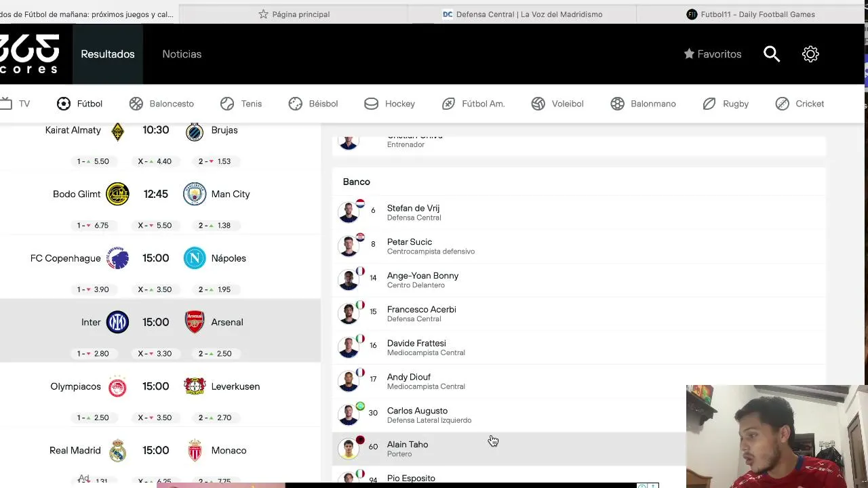Select odds 1 at 5.50 Kairat Almaty
Viewport: 868px width, 488px height.
click(x=93, y=161)
